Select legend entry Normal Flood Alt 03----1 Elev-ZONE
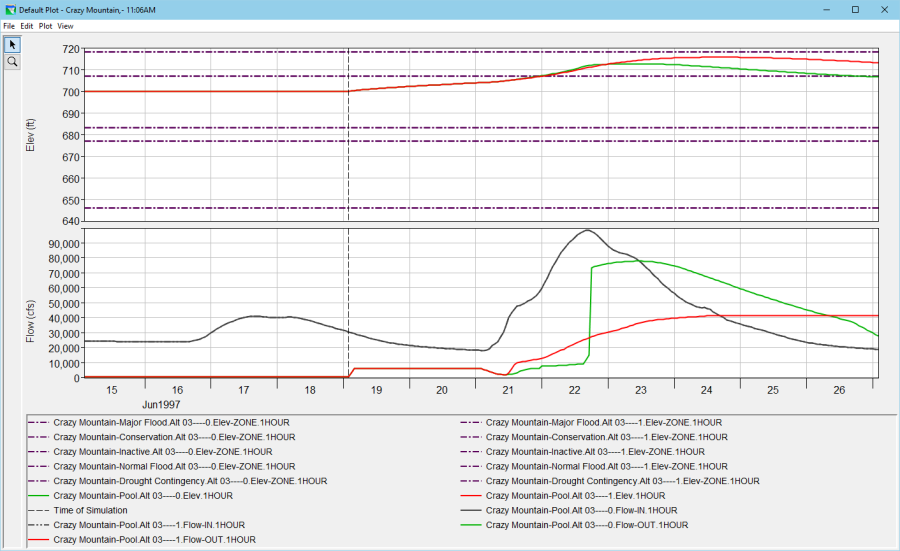This screenshot has height=551, width=900. tap(594, 467)
